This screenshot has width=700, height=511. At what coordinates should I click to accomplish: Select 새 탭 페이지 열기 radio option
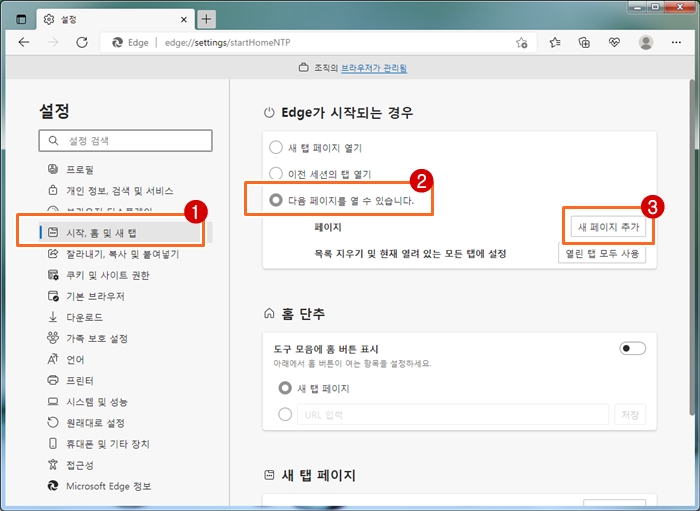276,147
